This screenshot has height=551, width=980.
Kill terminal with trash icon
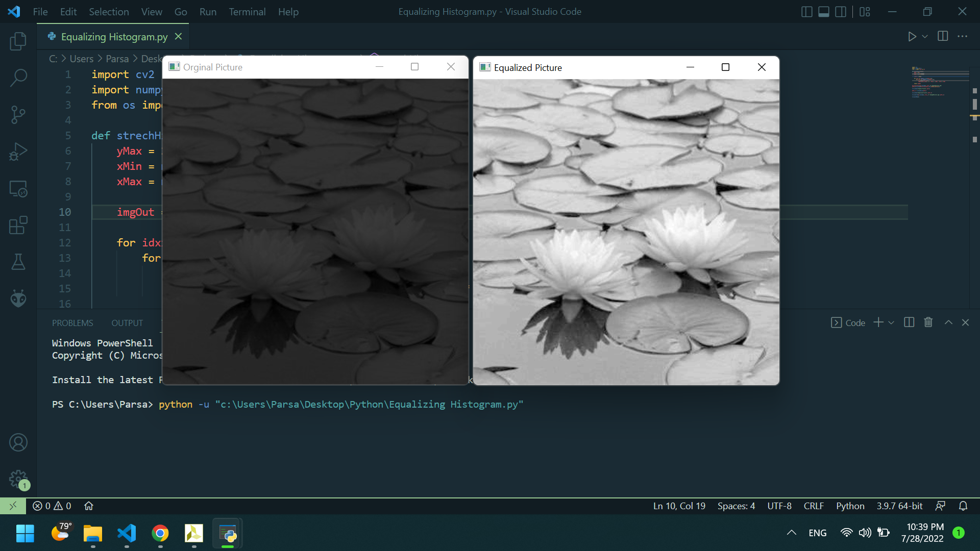click(x=928, y=322)
